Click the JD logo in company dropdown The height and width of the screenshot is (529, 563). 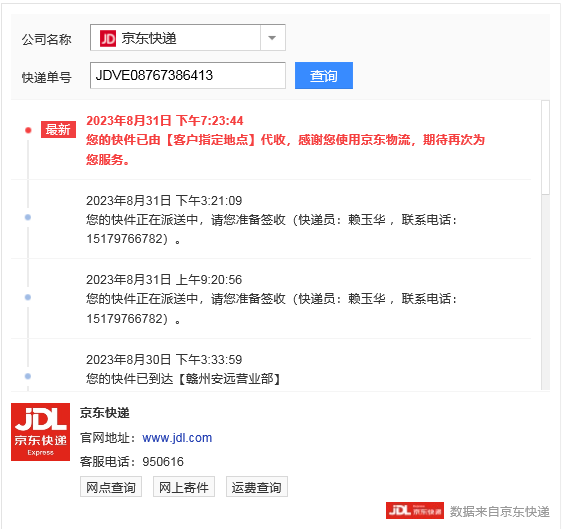point(108,38)
